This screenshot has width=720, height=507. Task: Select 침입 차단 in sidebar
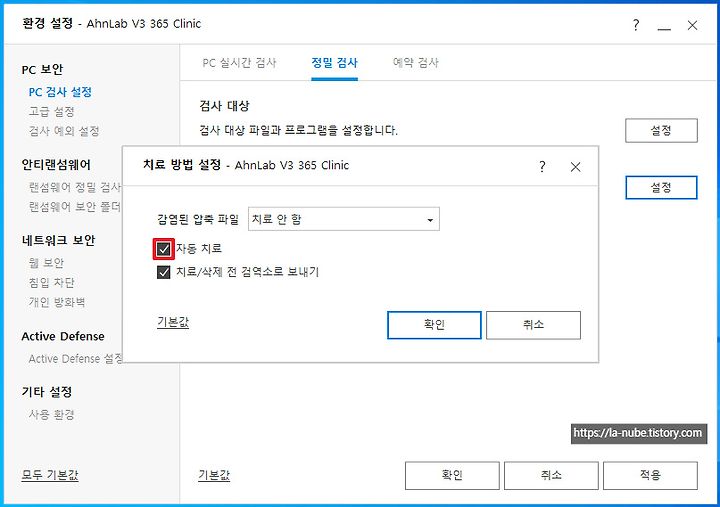click(51, 282)
